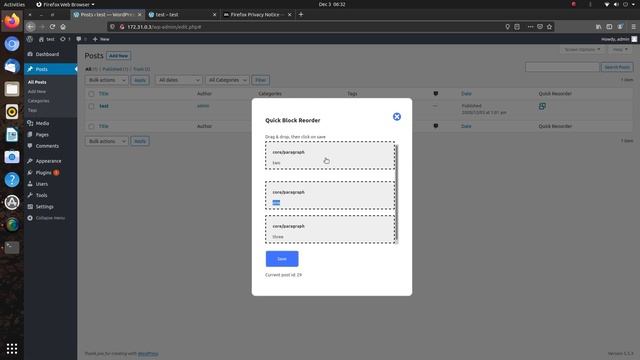640x360 pixels.
Task: Open Appearance in sidebar
Action: (48, 161)
